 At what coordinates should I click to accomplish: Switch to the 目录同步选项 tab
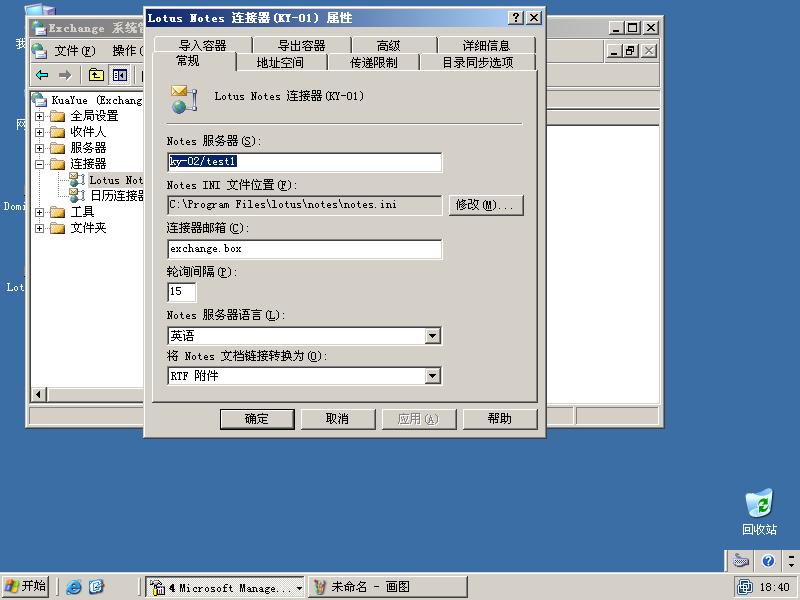coord(478,62)
